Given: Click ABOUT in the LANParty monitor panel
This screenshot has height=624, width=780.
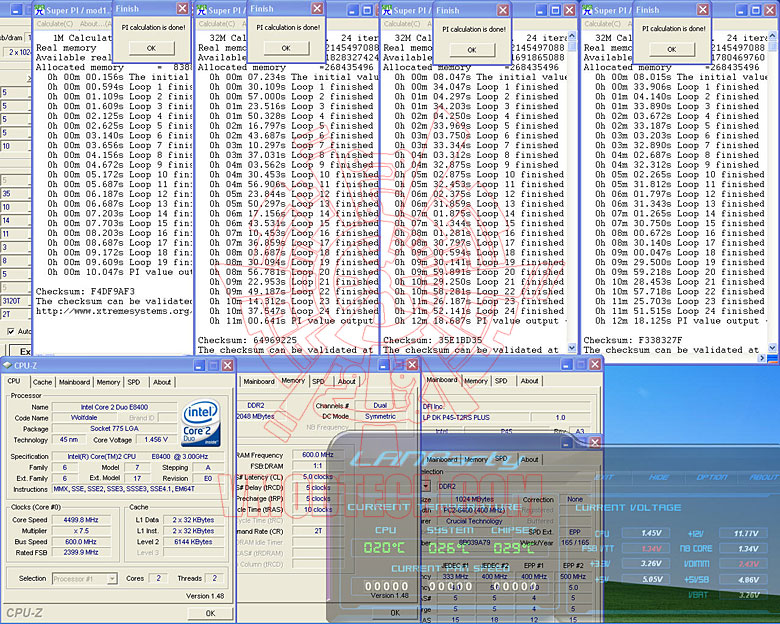Looking at the screenshot, I should pyautogui.click(x=764, y=477).
